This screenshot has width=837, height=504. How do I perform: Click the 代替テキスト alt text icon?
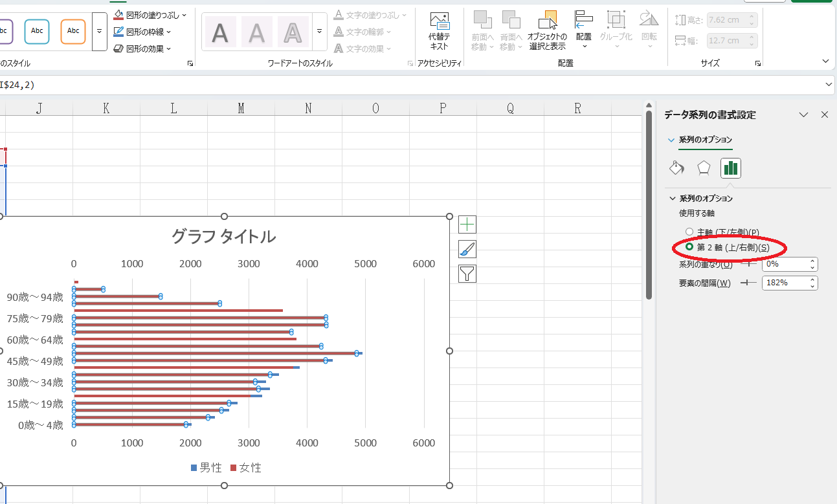tap(439, 21)
